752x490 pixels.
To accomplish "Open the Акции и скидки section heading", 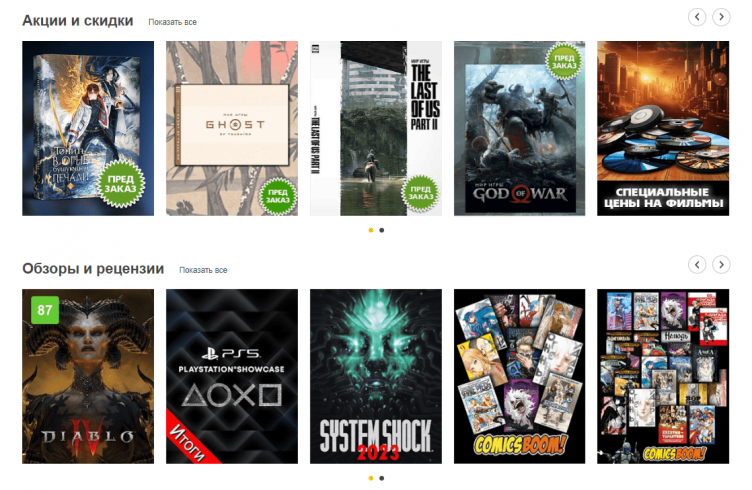I will [x=77, y=20].
